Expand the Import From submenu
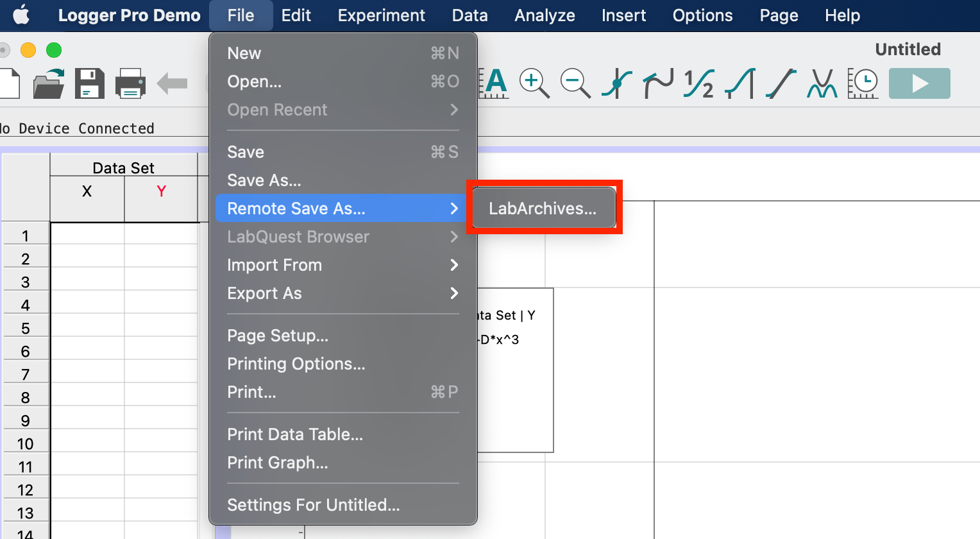Image resolution: width=980 pixels, height=539 pixels. point(275,265)
